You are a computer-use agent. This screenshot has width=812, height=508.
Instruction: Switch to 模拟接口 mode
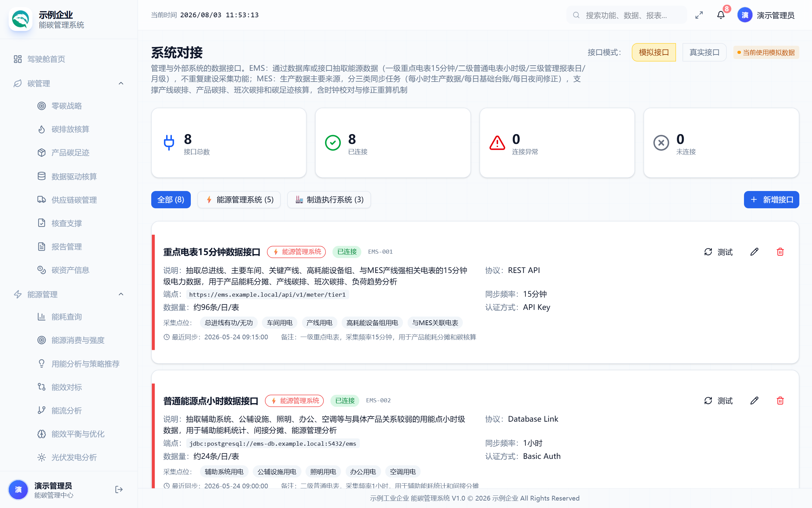[x=654, y=52]
